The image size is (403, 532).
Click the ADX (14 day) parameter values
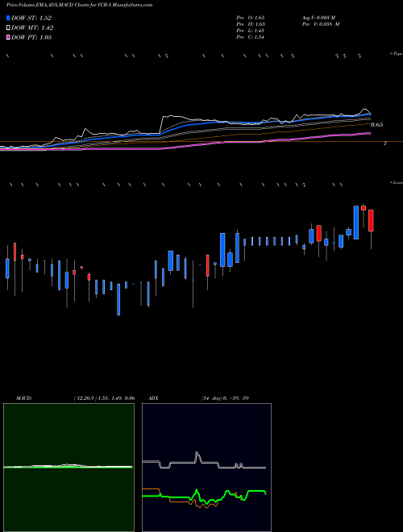[x=225, y=398]
